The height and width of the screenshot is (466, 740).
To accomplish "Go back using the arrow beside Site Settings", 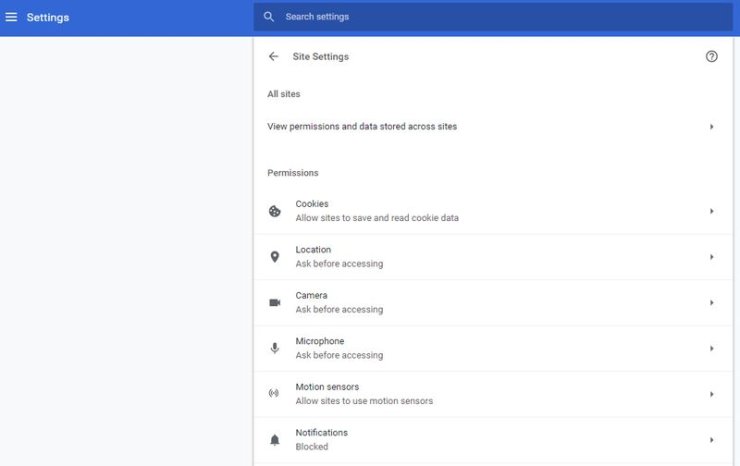I will (x=273, y=57).
